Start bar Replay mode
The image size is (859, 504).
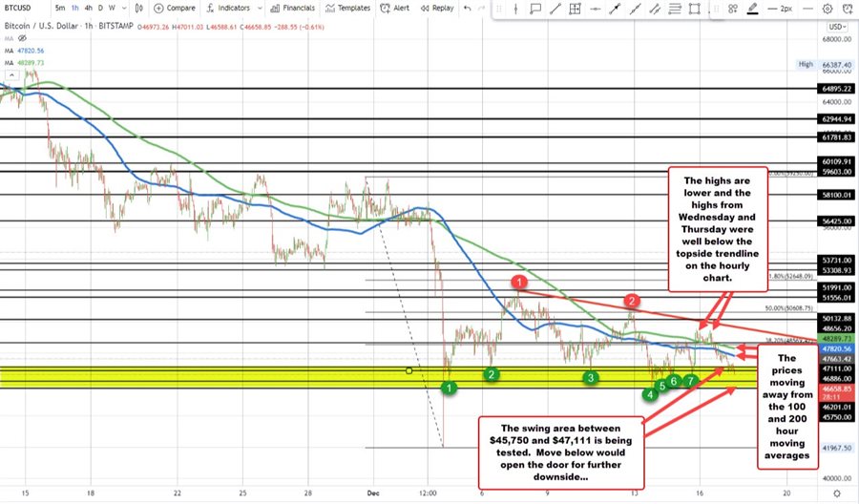point(437,8)
